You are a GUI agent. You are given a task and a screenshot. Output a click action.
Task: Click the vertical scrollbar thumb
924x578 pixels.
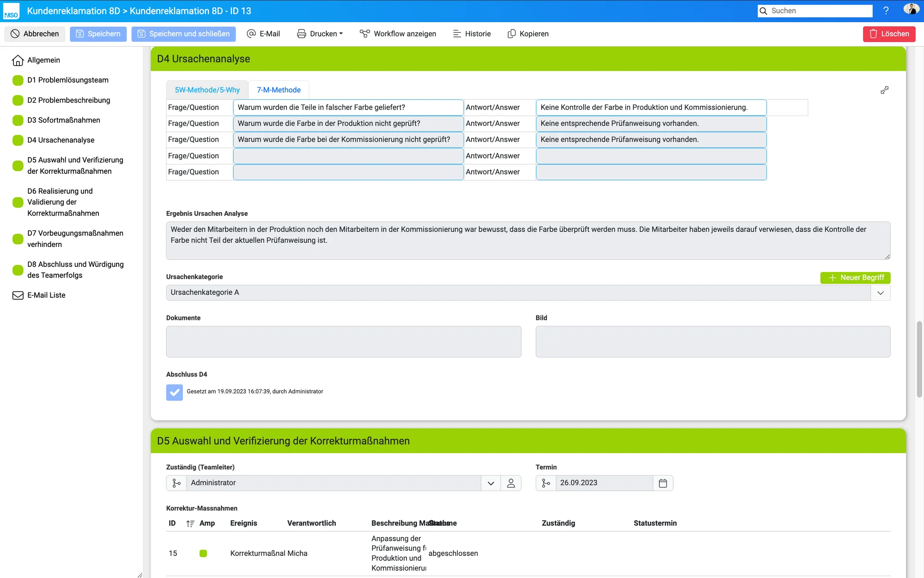pos(919,359)
